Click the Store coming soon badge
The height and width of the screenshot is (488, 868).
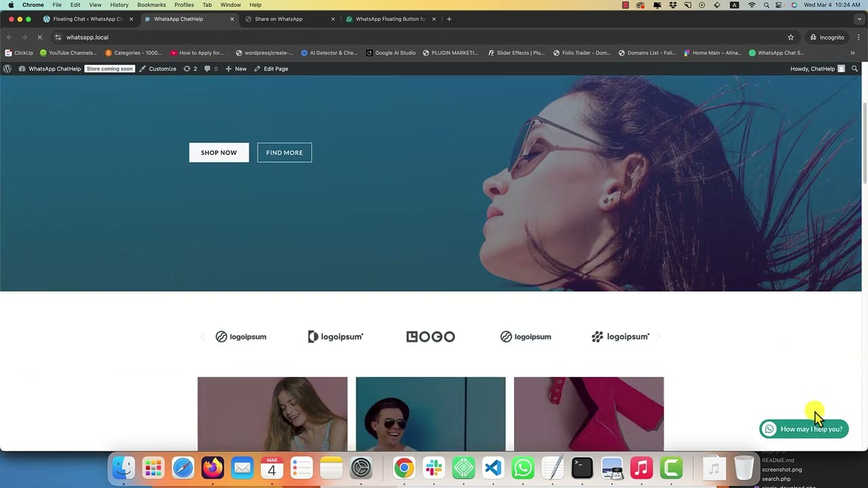110,68
